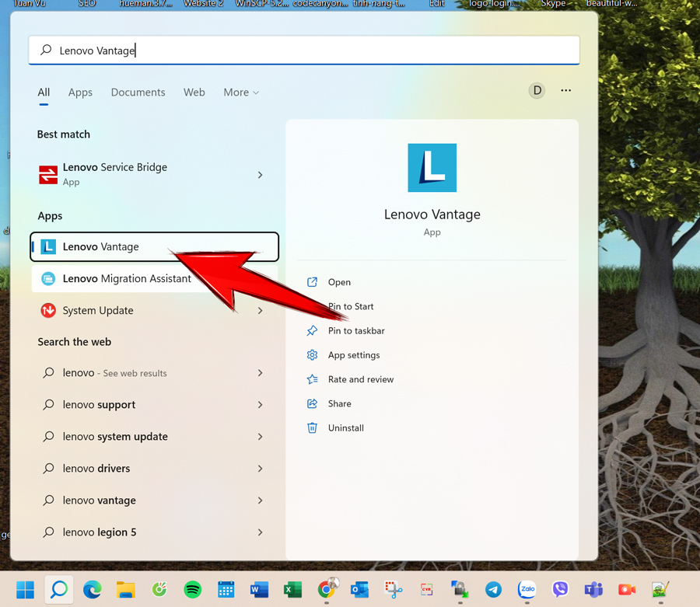The image size is (700, 607).
Task: Open WinSCP lock icon in taskbar
Action: click(x=460, y=590)
